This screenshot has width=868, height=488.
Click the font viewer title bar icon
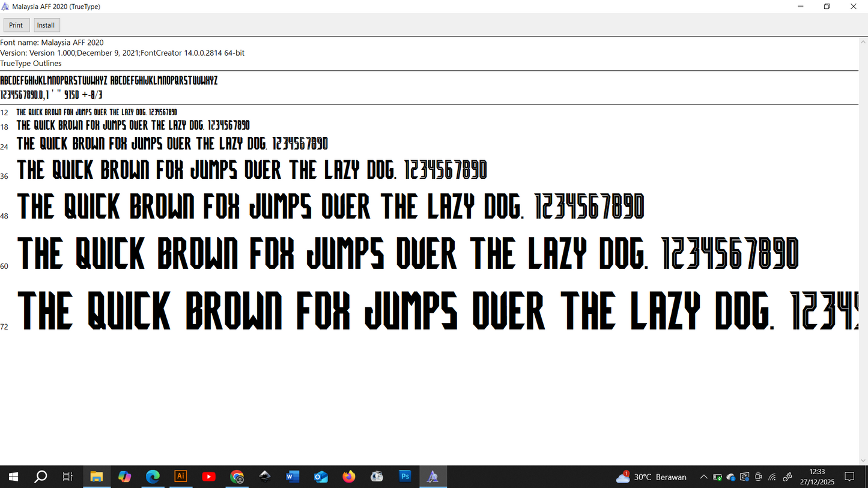5,7
